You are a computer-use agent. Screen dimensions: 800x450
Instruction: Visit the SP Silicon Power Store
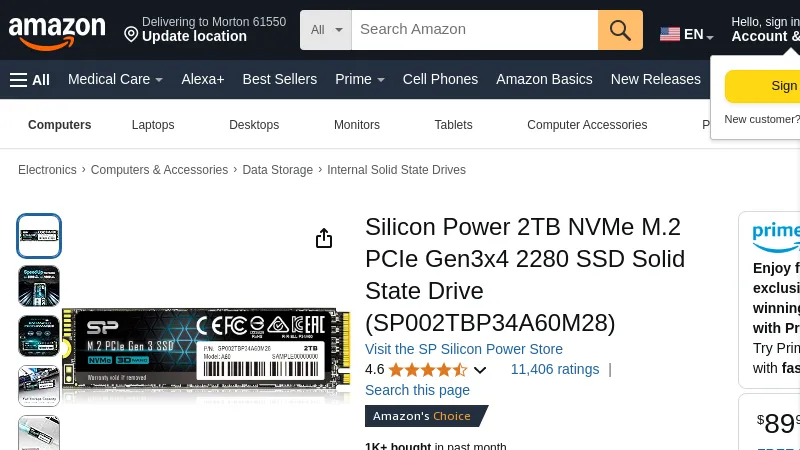pyautogui.click(x=464, y=349)
